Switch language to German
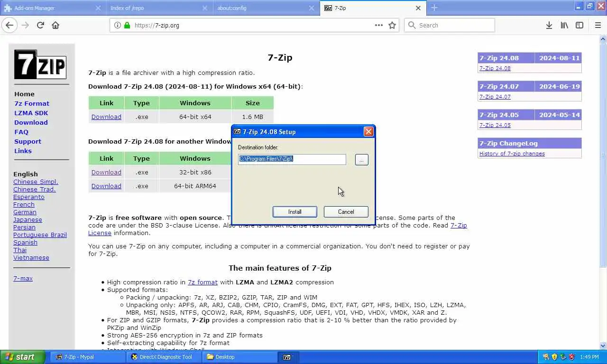This screenshot has width=607, height=364. pyautogui.click(x=25, y=212)
